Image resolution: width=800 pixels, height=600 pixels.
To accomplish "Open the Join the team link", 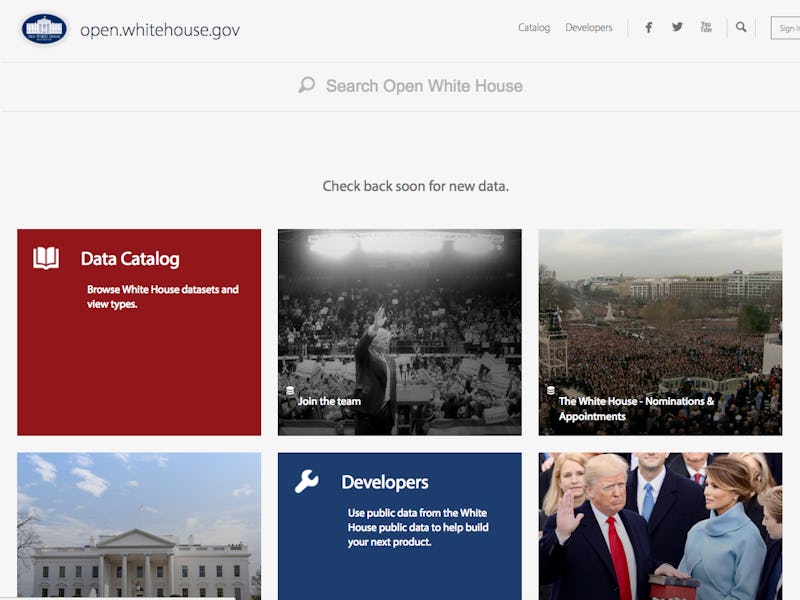I will tap(329, 402).
